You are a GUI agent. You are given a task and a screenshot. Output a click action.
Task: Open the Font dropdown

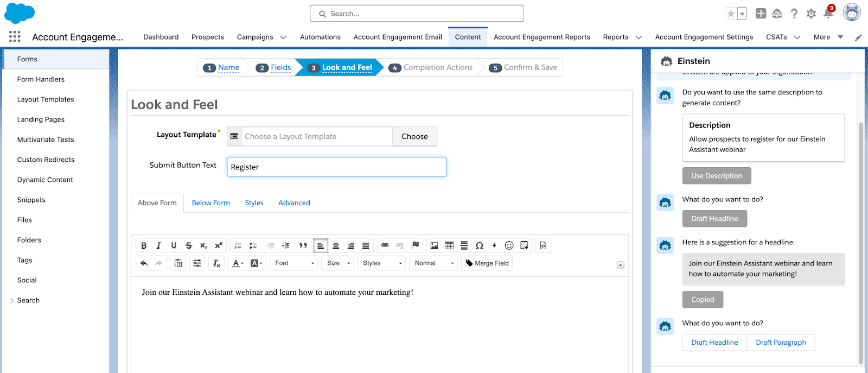click(x=294, y=263)
